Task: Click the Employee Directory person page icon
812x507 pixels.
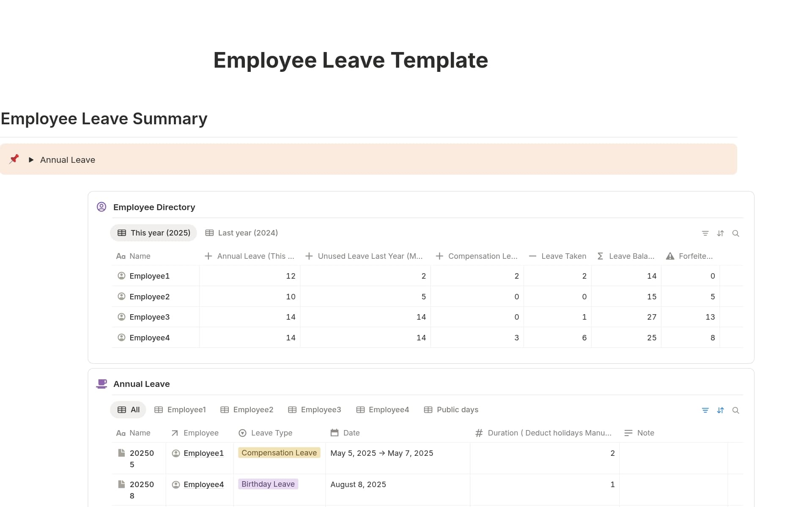Action: click(101, 207)
